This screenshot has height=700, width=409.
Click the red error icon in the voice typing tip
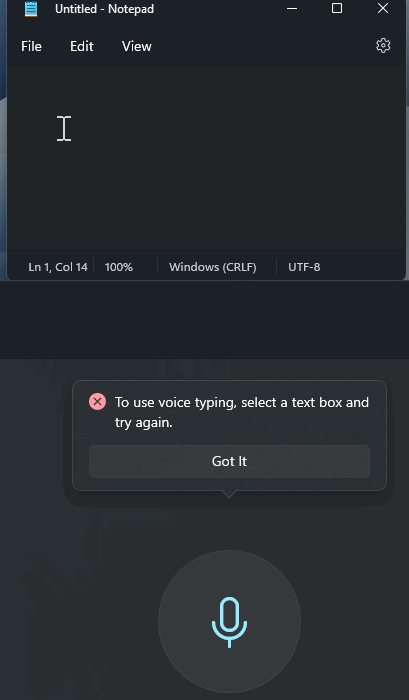point(97,402)
